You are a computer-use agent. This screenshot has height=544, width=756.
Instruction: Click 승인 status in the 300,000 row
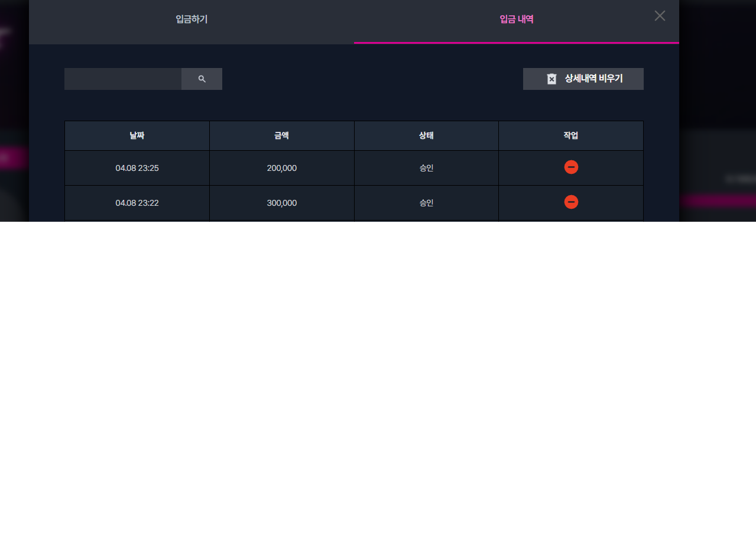click(426, 203)
